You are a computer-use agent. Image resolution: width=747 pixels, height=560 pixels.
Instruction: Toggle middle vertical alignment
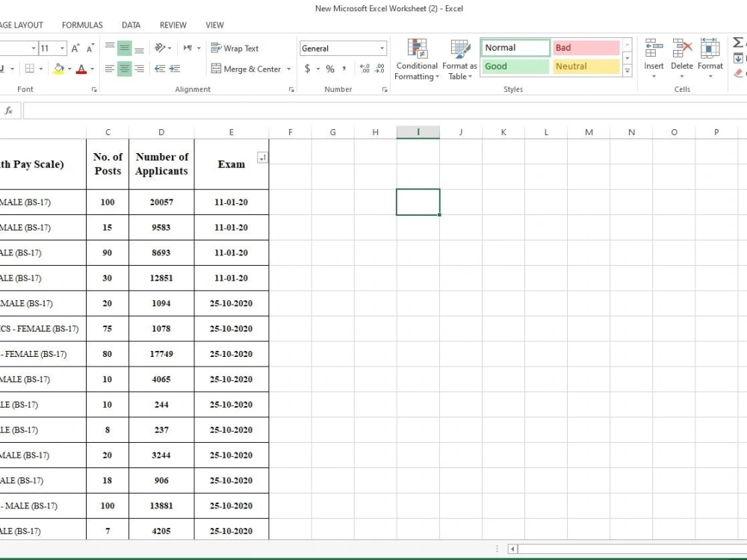pyautogui.click(x=124, y=48)
